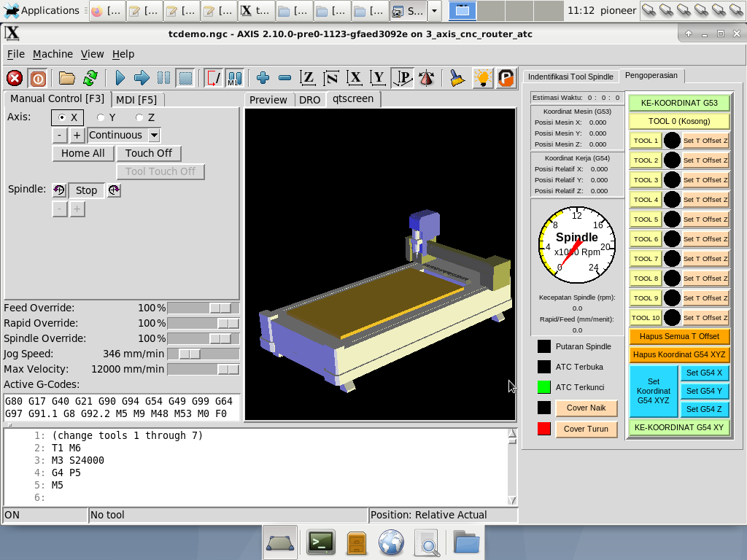
Task: Zoom in using the plus icon
Action: click(x=263, y=78)
